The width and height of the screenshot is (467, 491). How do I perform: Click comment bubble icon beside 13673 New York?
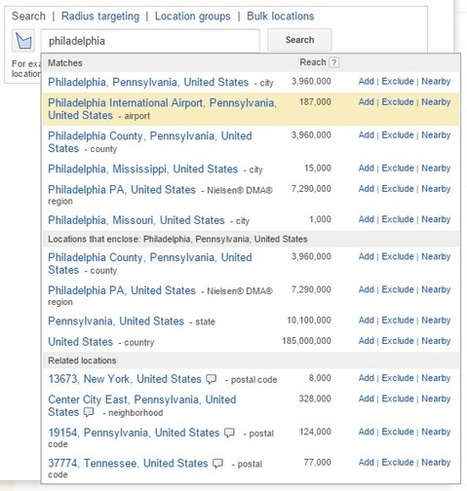tap(211, 379)
